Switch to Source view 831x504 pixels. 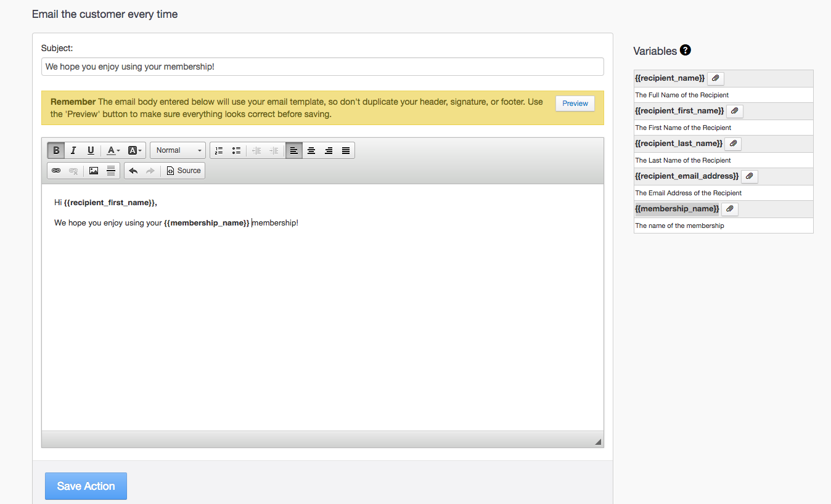coord(184,171)
